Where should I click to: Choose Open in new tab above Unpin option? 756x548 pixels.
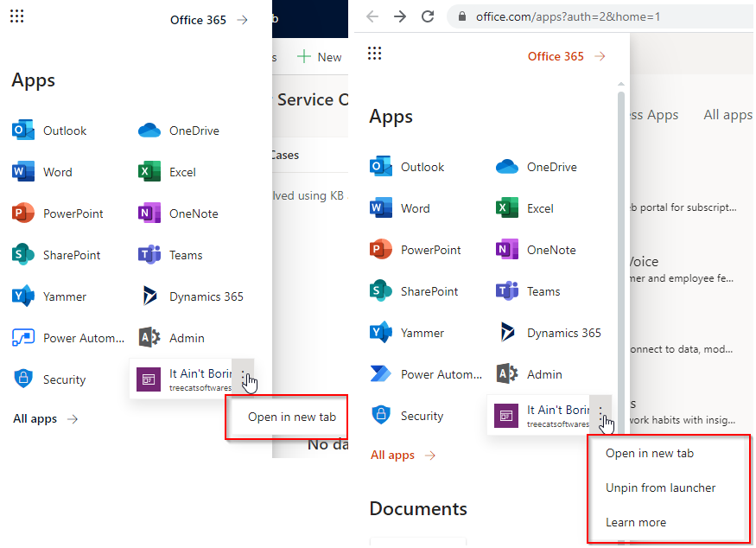650,454
